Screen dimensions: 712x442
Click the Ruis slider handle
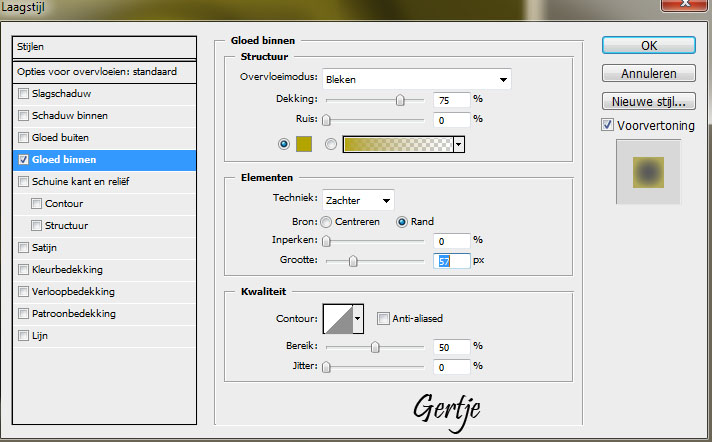click(326, 120)
